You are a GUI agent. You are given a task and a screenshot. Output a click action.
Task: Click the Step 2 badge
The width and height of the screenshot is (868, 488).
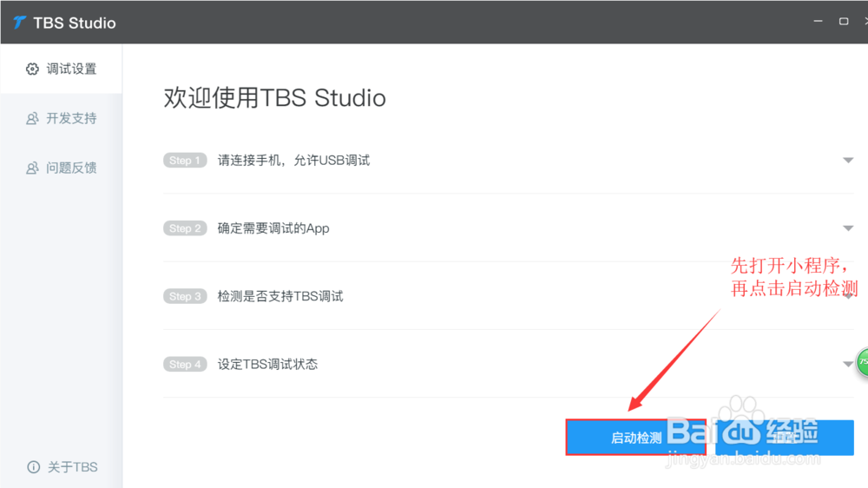[185, 228]
